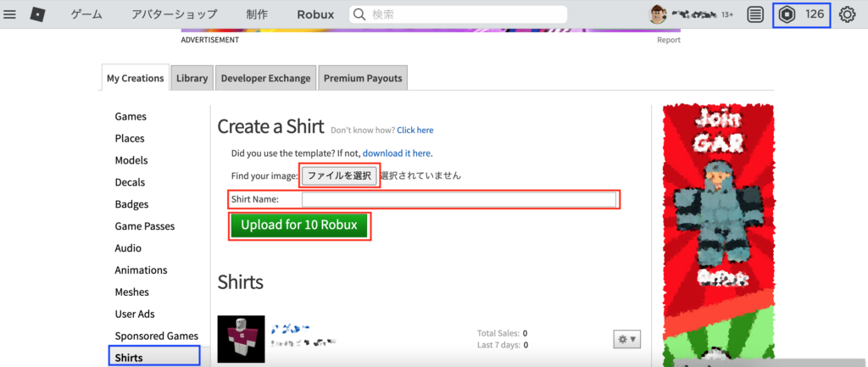Click the user avatar headshot
Image resolution: width=868 pixels, height=367 pixels.
click(658, 14)
